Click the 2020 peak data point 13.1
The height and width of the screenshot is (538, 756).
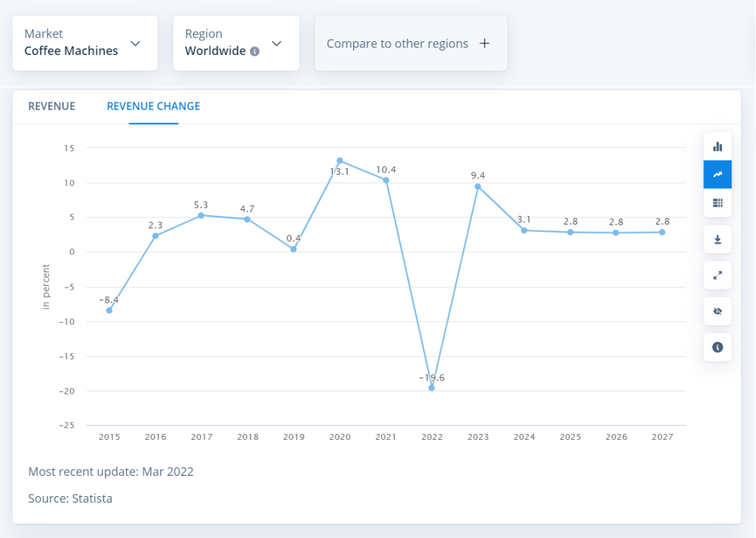pyautogui.click(x=339, y=161)
